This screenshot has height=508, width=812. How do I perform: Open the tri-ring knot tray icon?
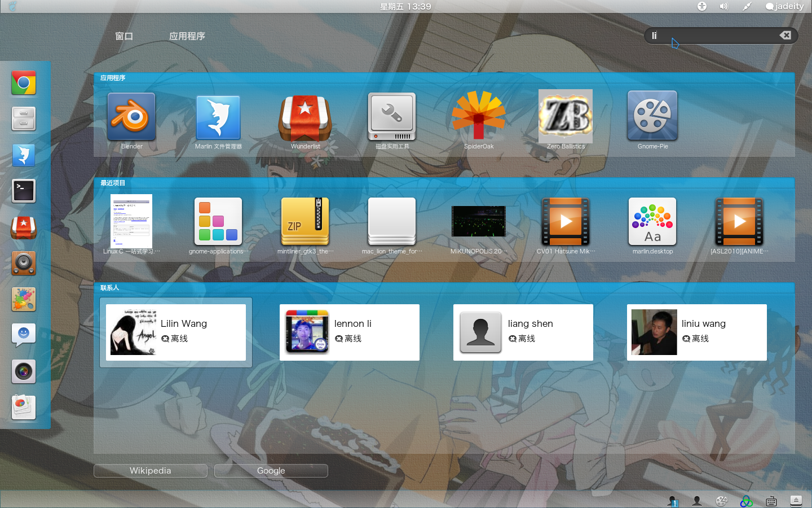click(747, 501)
